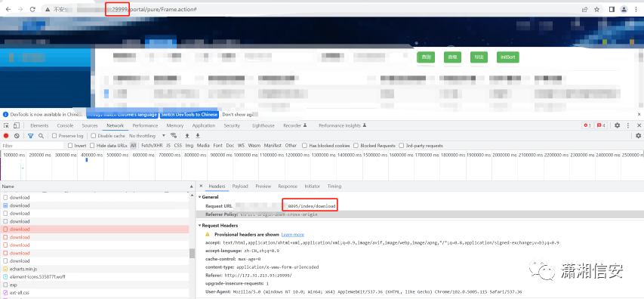The image size is (644, 299).
Task: Open the No throttling dropdown
Action: 147,136
